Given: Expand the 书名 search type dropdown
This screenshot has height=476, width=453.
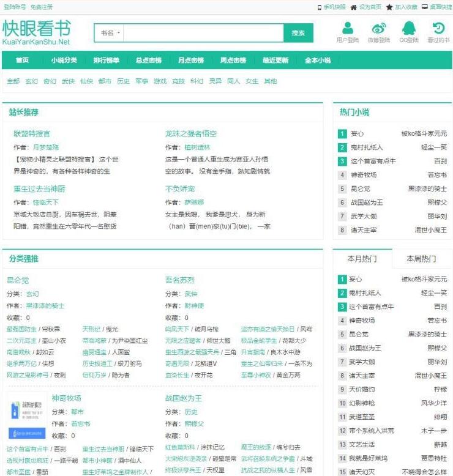Looking at the screenshot, I should pos(111,33).
